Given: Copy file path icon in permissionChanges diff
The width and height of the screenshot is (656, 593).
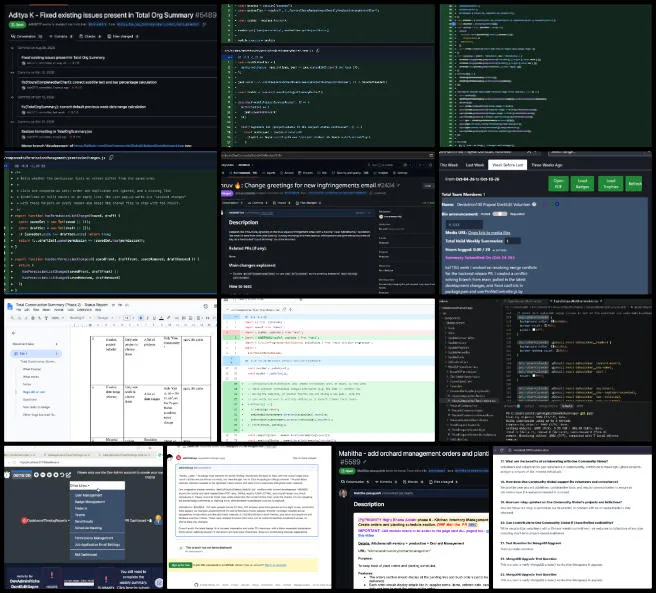Looking at the screenshot, I should (111, 157).
